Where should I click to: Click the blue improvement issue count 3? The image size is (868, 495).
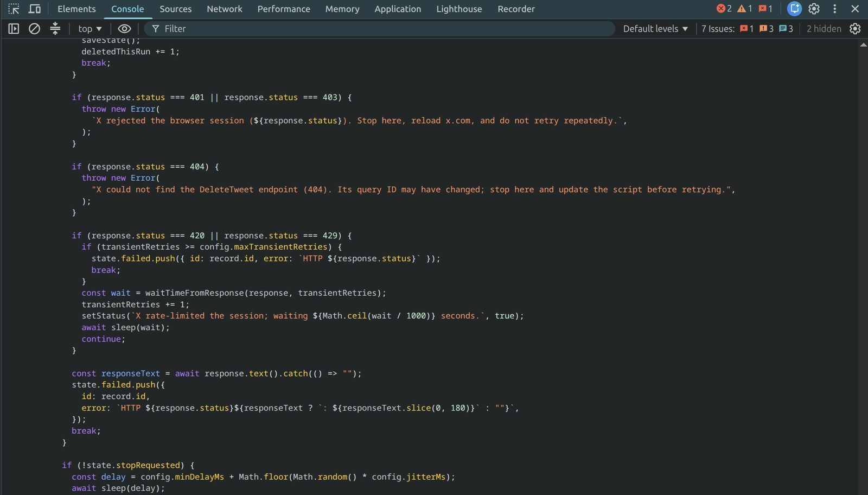coord(786,29)
